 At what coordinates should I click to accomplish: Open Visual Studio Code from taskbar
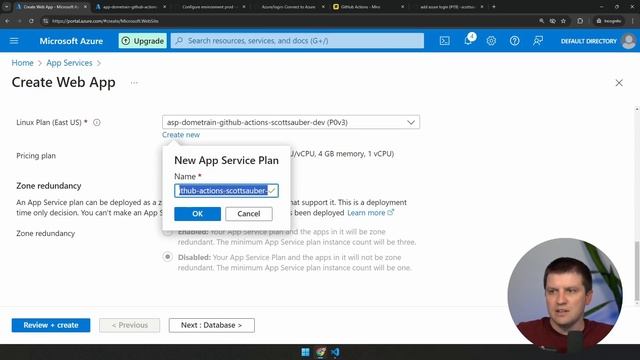[x=335, y=352]
